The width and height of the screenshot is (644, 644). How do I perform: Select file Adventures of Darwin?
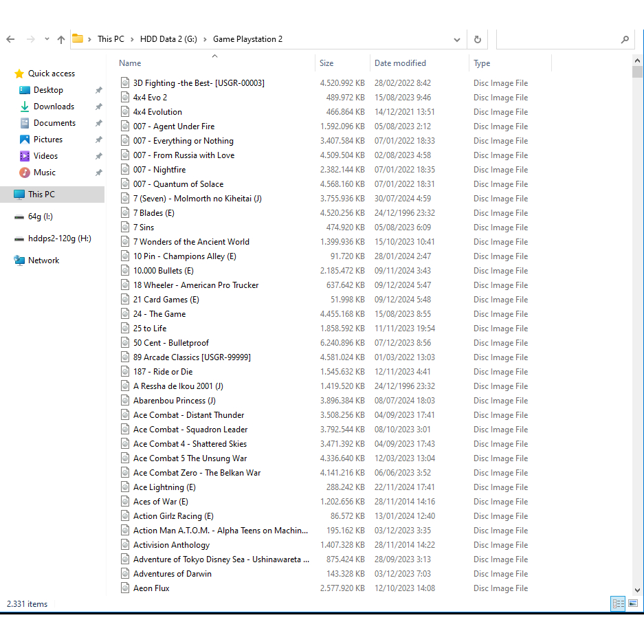tap(172, 574)
